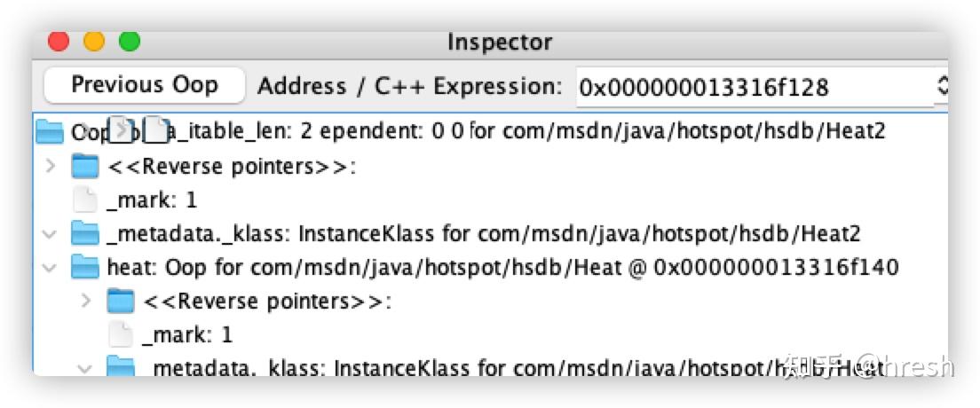
Task: Collapse the _metadata._klass Heat2 node
Action: point(51,233)
